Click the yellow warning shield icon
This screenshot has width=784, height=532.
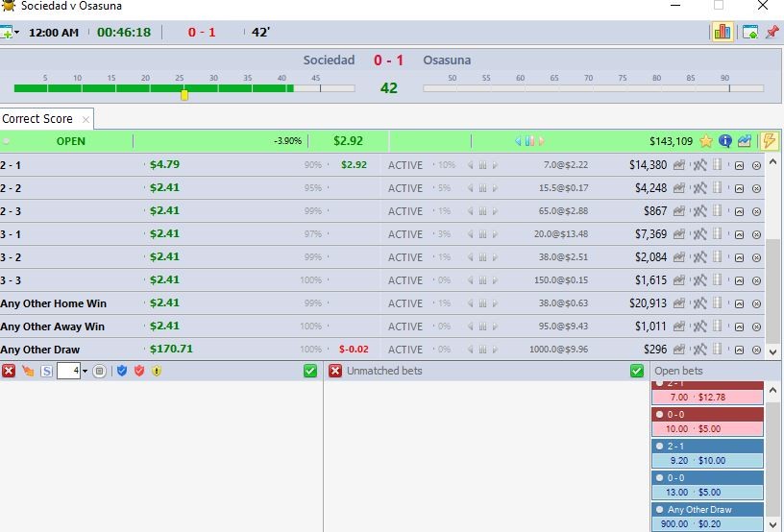[155, 371]
